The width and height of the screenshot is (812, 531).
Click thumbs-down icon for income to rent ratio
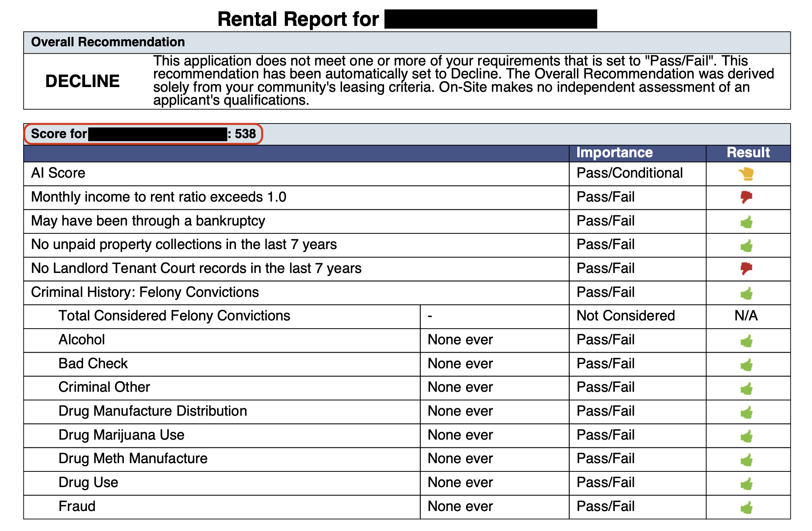pyautogui.click(x=747, y=197)
